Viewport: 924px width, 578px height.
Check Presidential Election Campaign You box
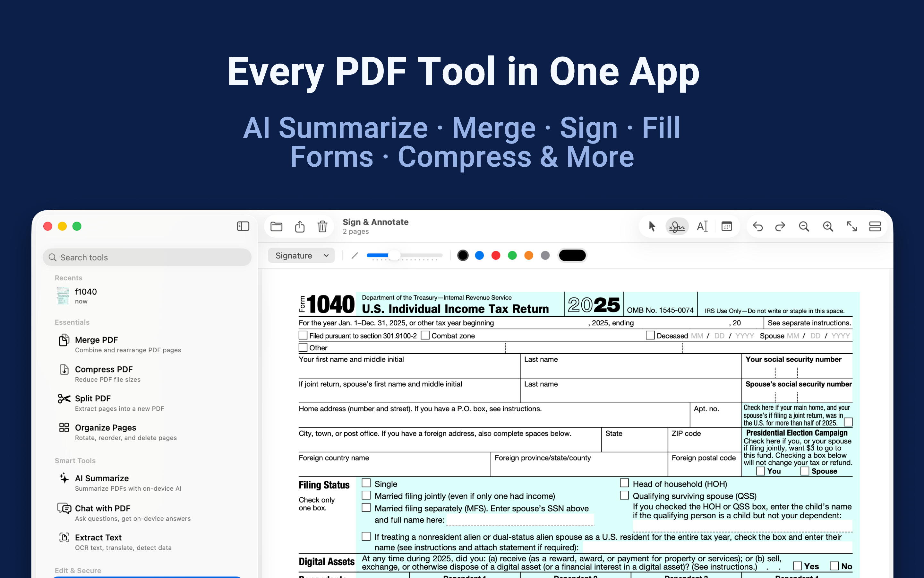761,471
